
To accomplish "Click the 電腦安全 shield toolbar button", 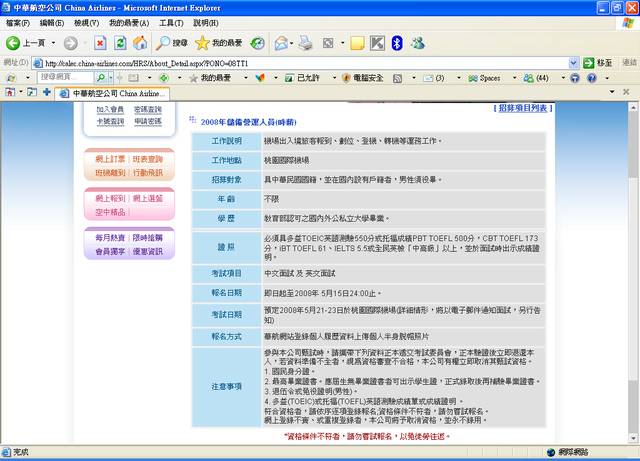I will (362, 78).
